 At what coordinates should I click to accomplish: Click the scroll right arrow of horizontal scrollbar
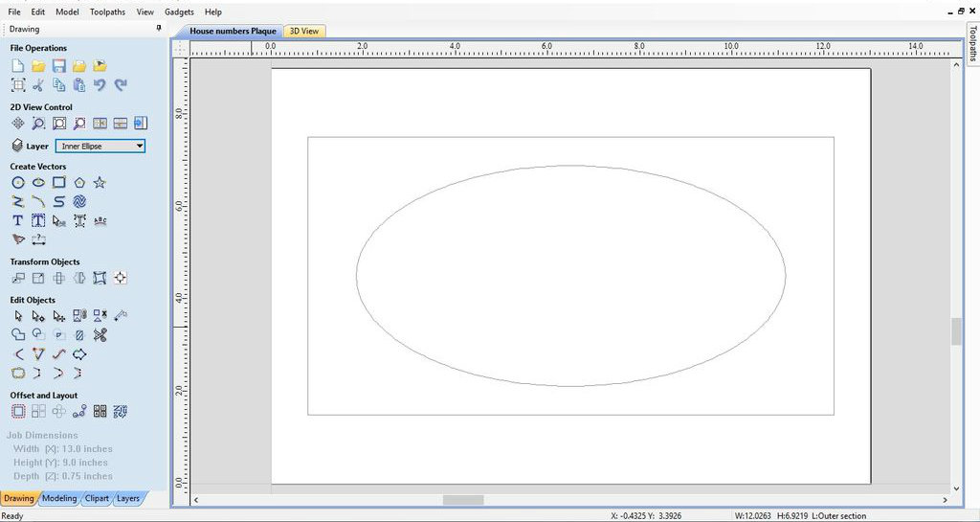[x=945, y=500]
